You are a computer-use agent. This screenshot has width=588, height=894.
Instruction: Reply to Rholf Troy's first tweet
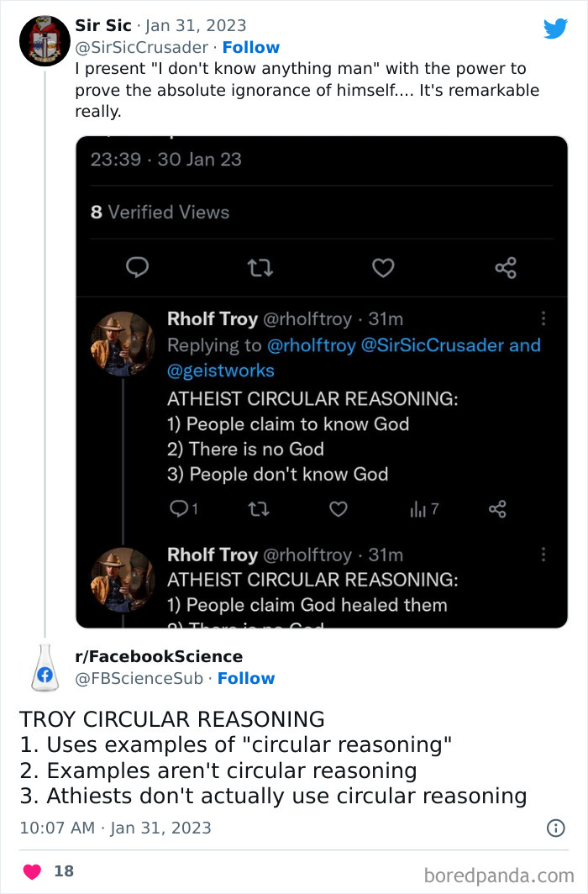[x=179, y=508]
